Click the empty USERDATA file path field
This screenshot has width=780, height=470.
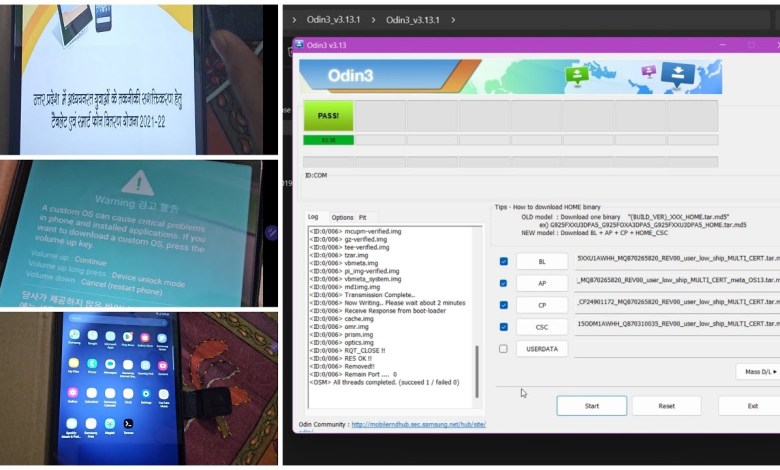pyautogui.click(x=677, y=349)
